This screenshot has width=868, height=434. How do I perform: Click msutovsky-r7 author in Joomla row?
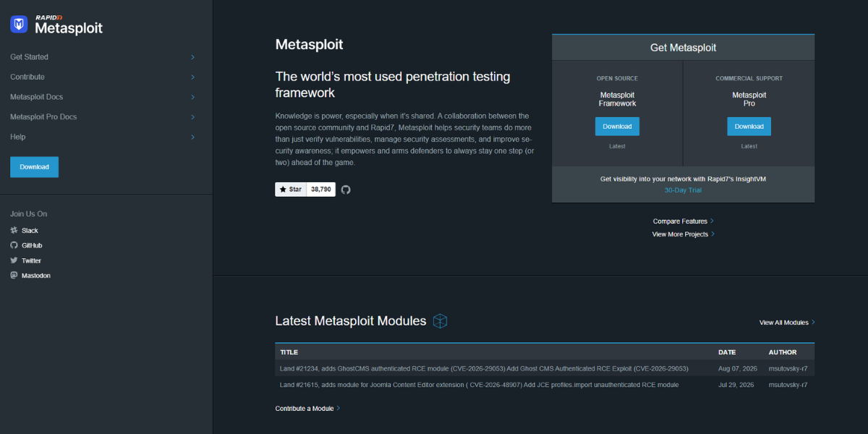[788, 385]
